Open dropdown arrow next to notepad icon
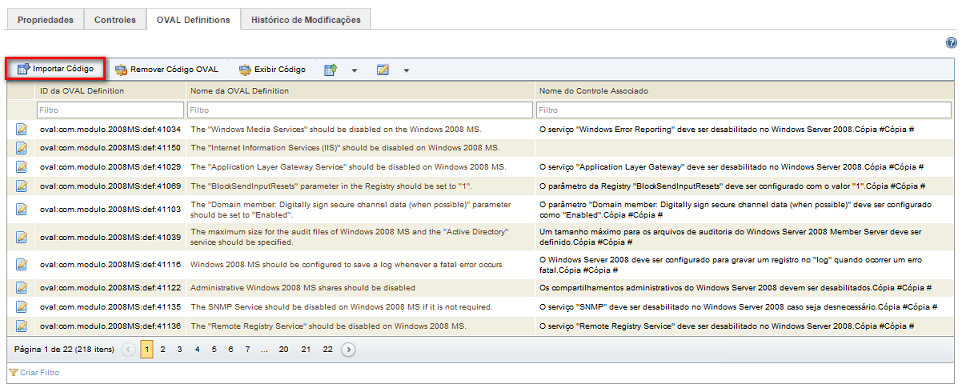 [x=406, y=70]
